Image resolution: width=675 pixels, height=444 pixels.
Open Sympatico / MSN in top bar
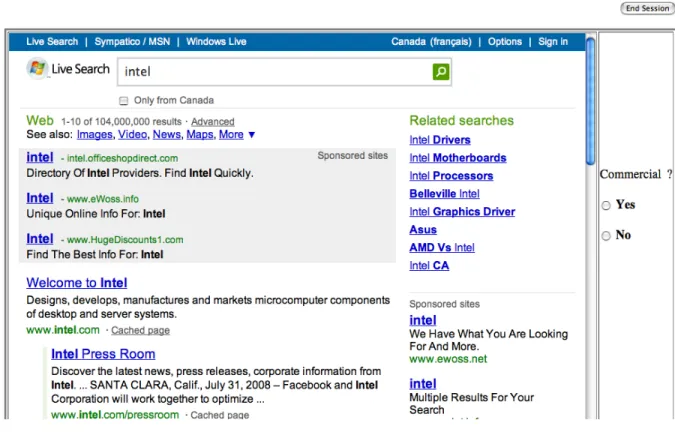132,42
